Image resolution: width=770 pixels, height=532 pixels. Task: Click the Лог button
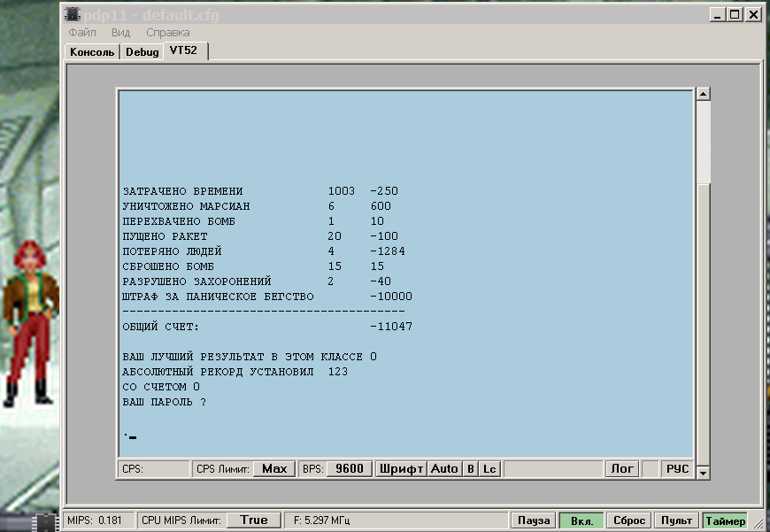click(x=621, y=468)
